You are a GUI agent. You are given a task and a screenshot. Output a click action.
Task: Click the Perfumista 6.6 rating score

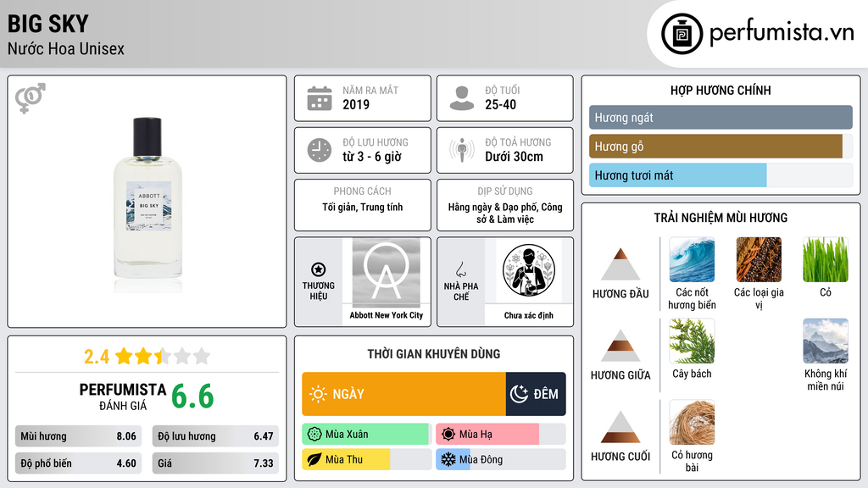[x=192, y=396]
